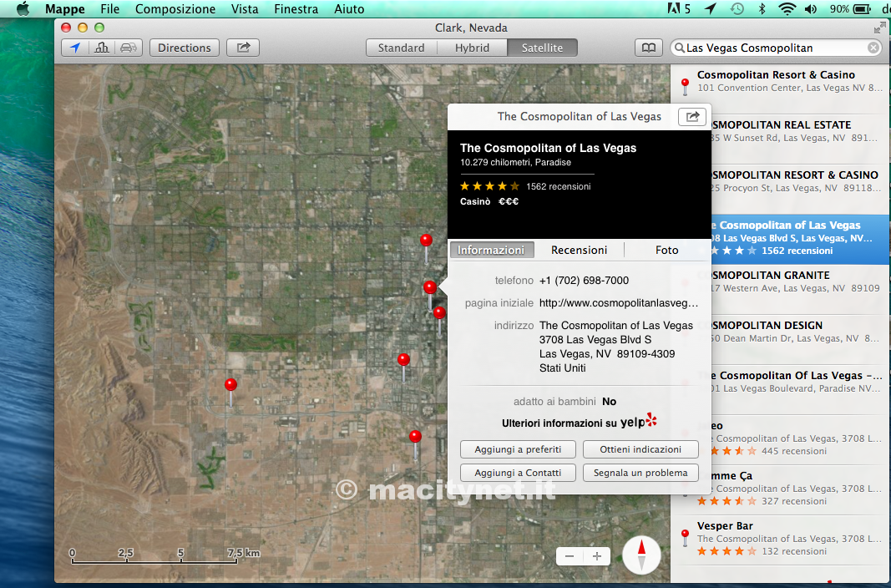Zoom in with the plus button
Image resolution: width=891 pixels, height=588 pixels.
(597, 556)
